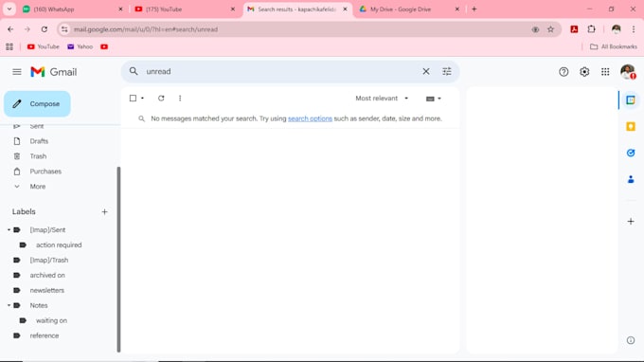Open the Extensions puzzle menu
The image size is (644, 362).
click(591, 29)
